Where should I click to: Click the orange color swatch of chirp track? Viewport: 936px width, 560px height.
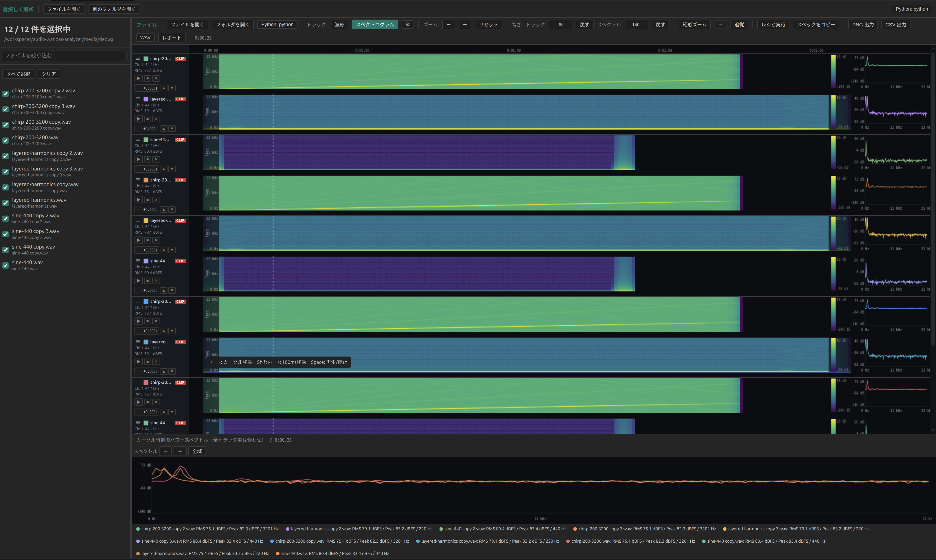[146, 180]
